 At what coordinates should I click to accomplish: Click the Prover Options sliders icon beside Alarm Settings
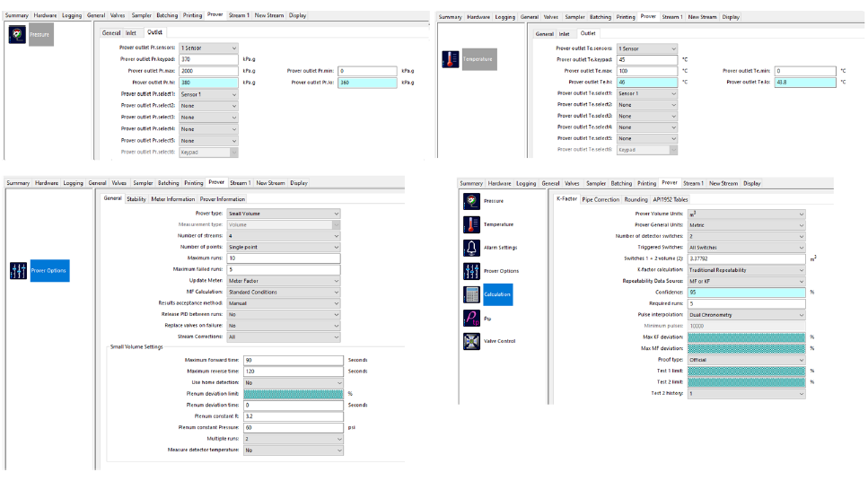coord(471,271)
